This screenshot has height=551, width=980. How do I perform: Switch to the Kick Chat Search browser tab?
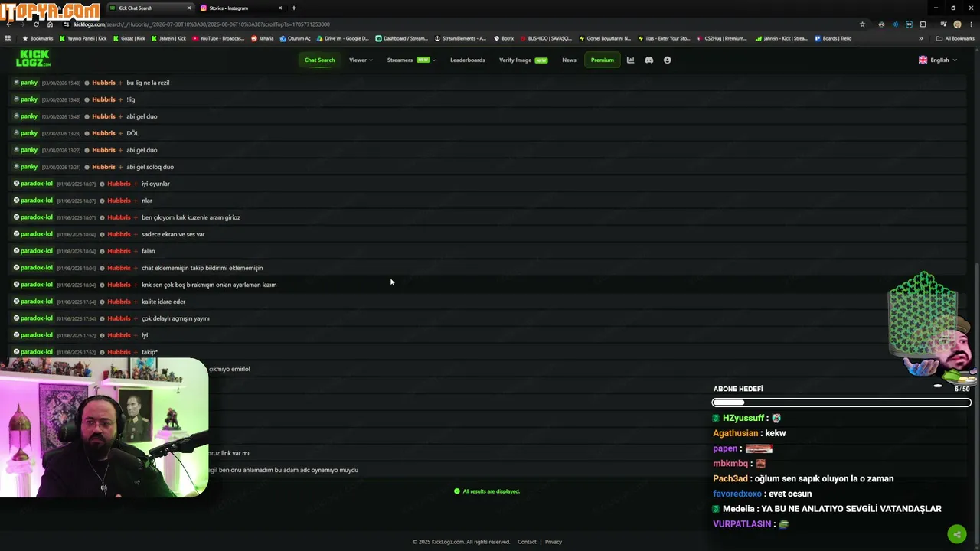(x=149, y=8)
